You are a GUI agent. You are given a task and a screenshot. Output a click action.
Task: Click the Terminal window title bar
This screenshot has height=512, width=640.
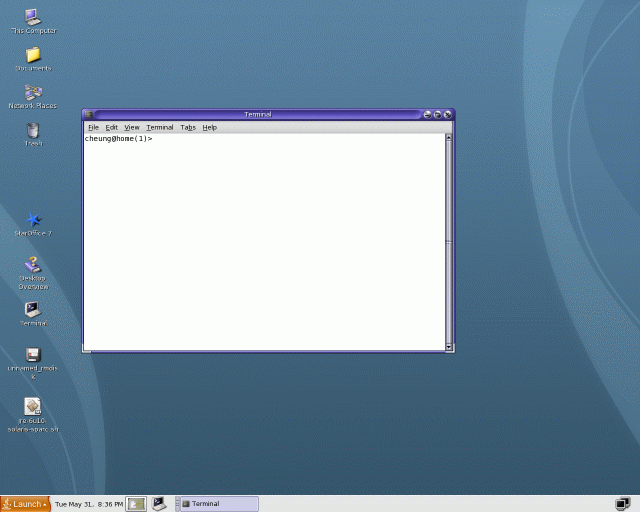click(x=258, y=114)
